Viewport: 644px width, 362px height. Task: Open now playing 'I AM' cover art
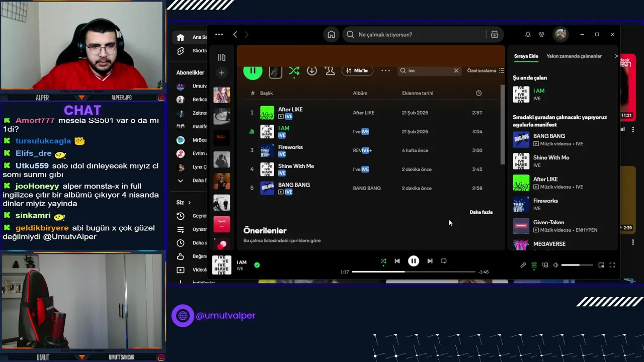click(x=222, y=265)
